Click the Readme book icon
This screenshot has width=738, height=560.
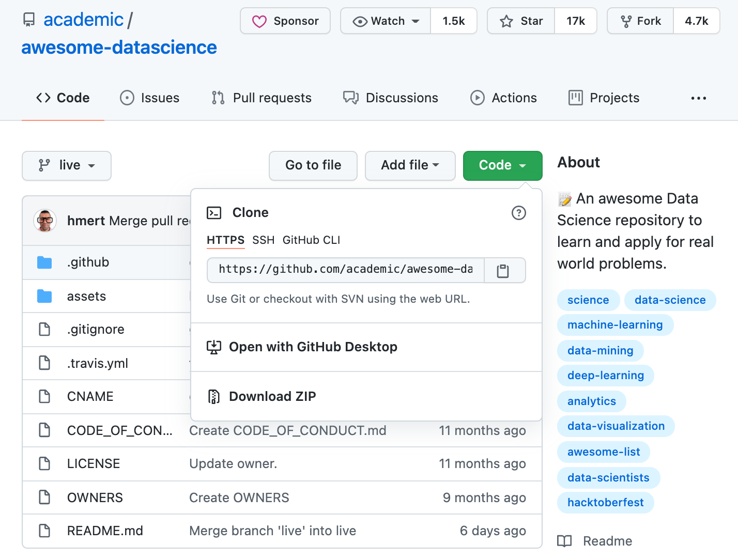click(x=564, y=541)
